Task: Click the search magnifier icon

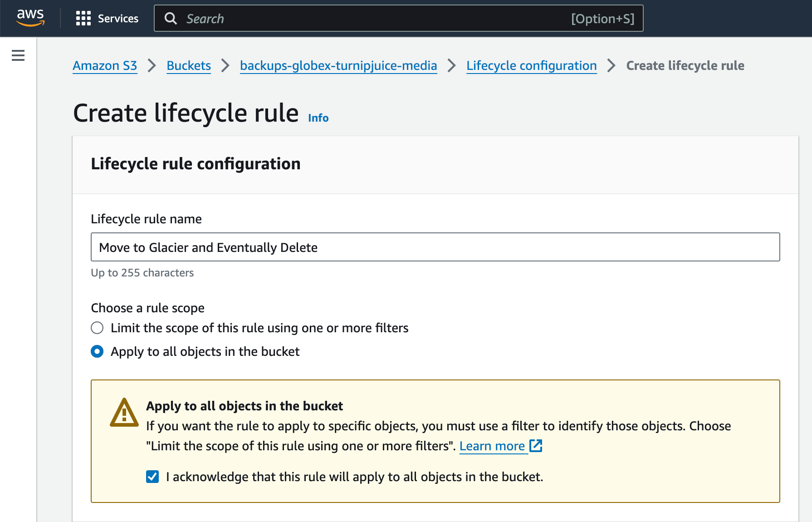Action: pos(171,18)
